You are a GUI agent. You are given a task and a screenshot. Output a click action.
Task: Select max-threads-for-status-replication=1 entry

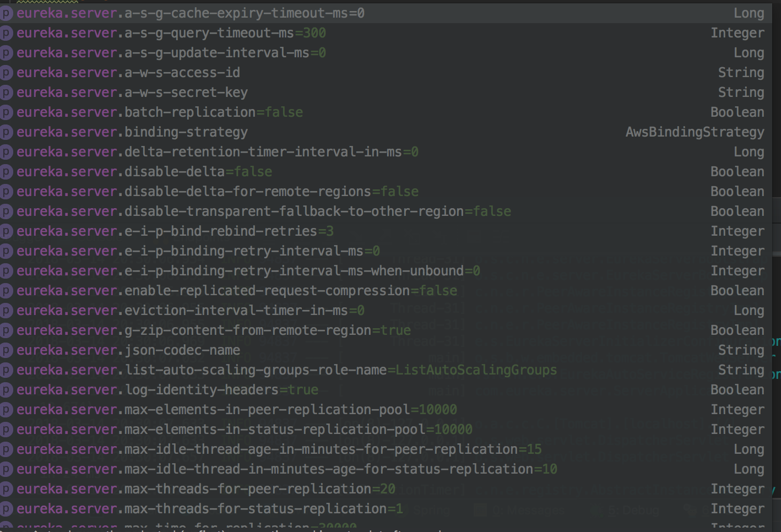[209, 509]
